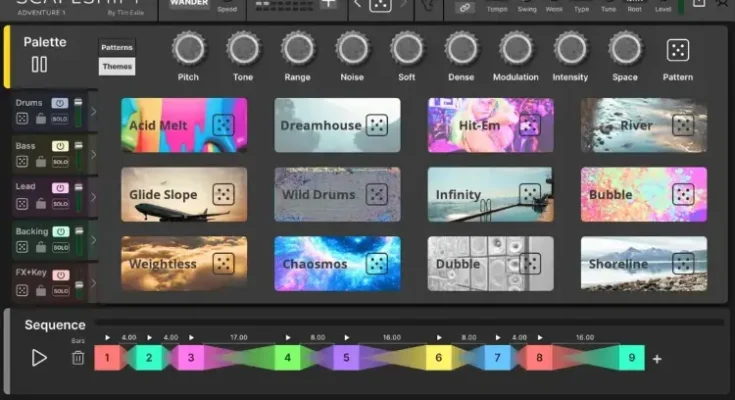The height and width of the screenshot is (400, 735).
Task: Click the dice icon on Acid Melt theme
Action: click(x=223, y=125)
